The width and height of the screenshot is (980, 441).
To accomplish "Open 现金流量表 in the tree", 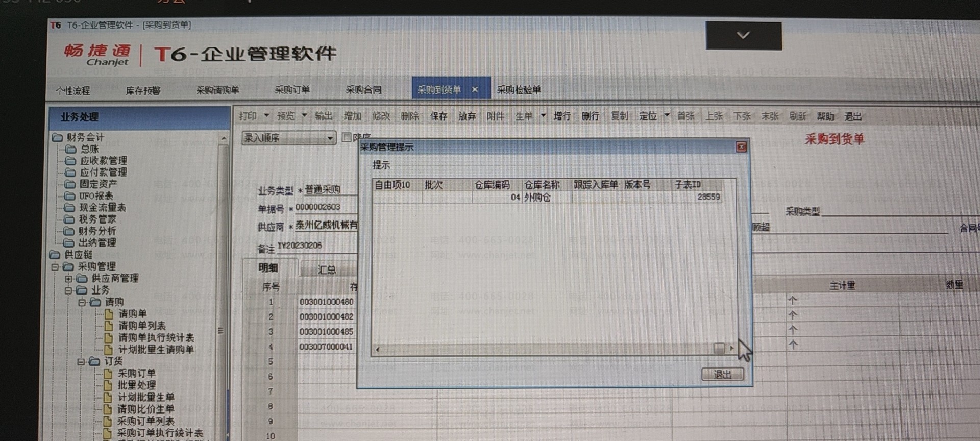I will [x=102, y=208].
